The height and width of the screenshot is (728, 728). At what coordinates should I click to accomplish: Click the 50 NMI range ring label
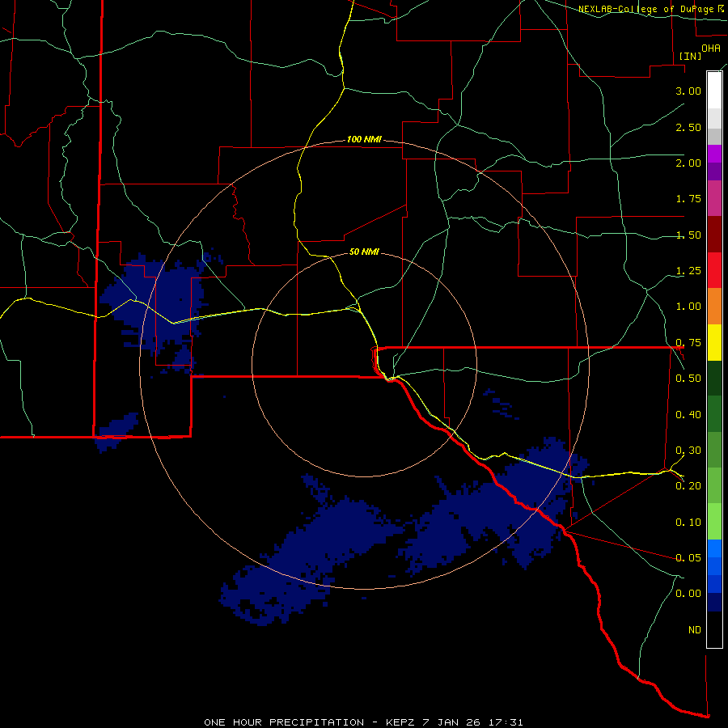tap(364, 252)
